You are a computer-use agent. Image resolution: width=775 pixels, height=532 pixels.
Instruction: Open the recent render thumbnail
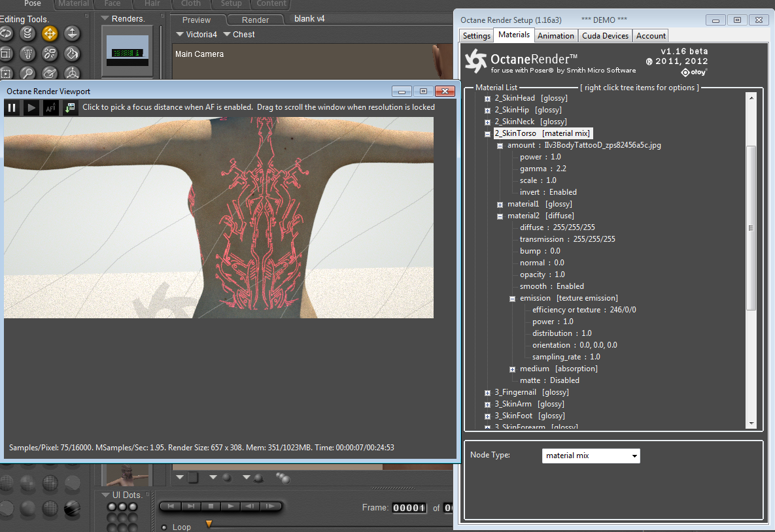(128, 51)
